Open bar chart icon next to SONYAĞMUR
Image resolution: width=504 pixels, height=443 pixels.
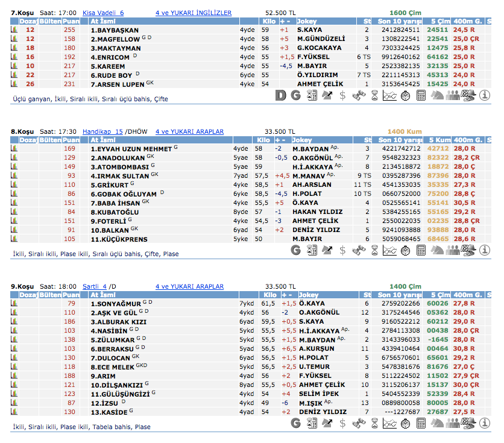tap(14, 303)
